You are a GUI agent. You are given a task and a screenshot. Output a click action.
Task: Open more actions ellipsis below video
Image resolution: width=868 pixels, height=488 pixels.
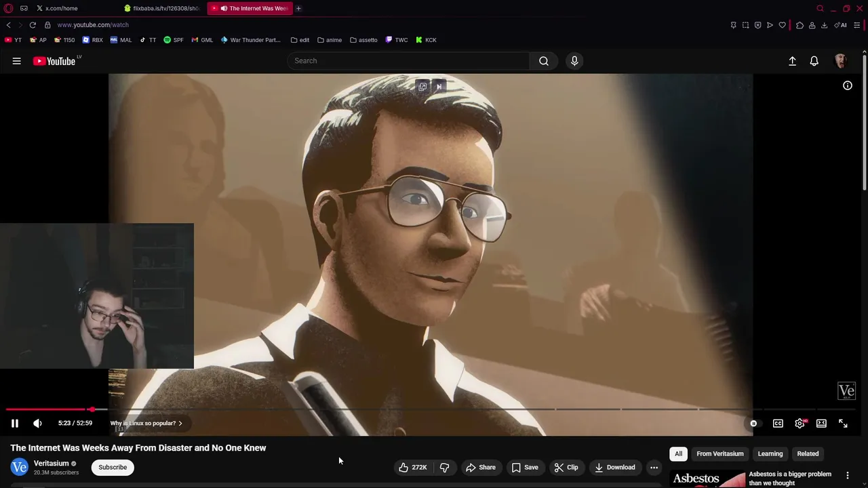pyautogui.click(x=654, y=467)
